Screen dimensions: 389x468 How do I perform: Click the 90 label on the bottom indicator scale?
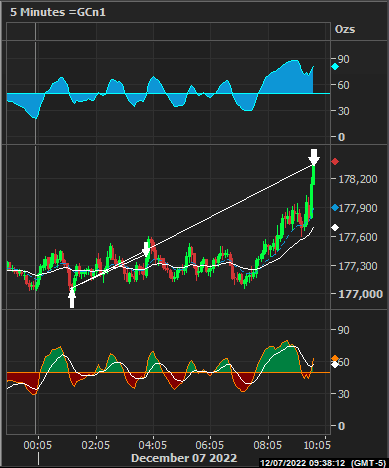(344, 330)
